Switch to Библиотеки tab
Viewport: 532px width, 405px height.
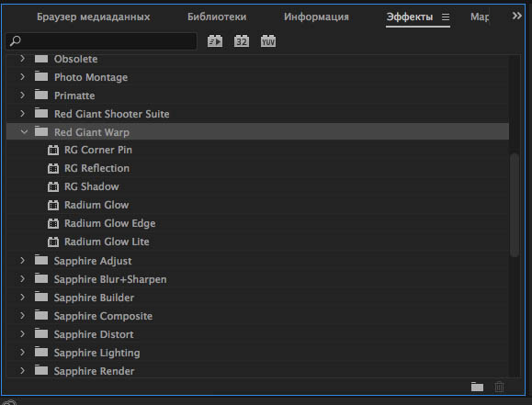coord(217,17)
